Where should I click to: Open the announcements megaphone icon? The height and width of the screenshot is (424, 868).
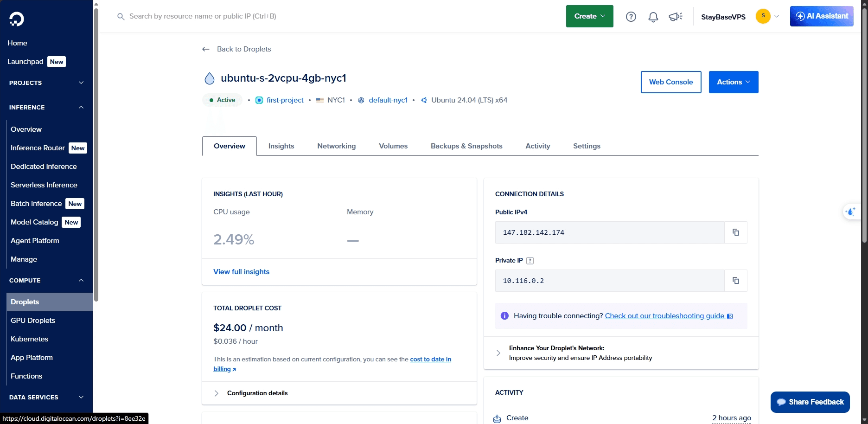[676, 17]
